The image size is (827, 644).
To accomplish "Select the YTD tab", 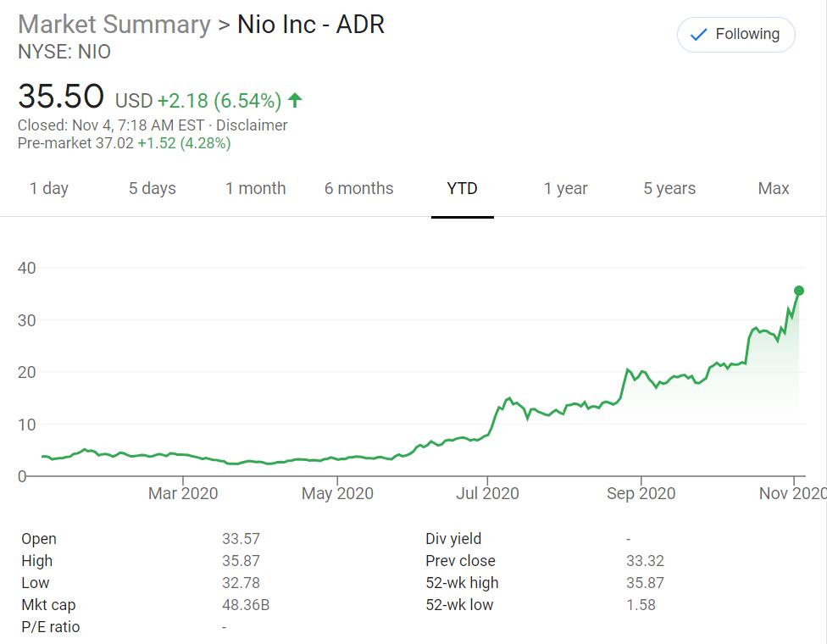I will click(463, 189).
